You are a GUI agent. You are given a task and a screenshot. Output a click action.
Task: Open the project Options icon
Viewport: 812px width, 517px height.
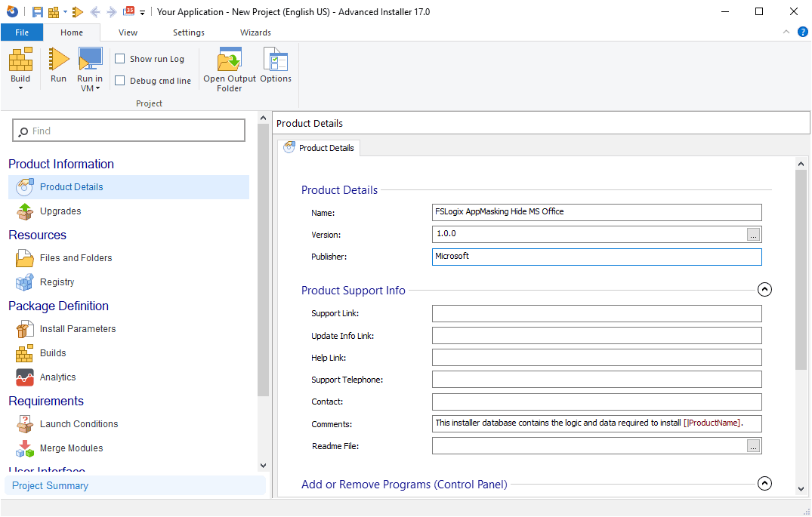pos(276,60)
